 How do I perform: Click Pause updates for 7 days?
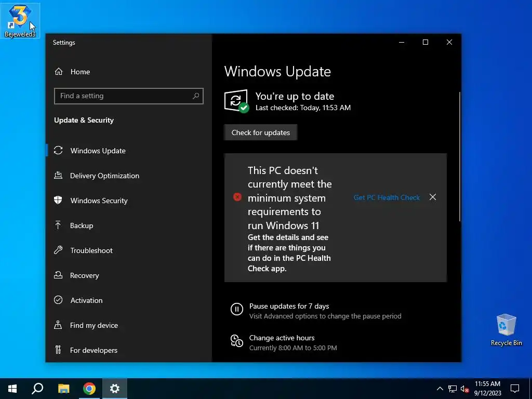[289, 306]
